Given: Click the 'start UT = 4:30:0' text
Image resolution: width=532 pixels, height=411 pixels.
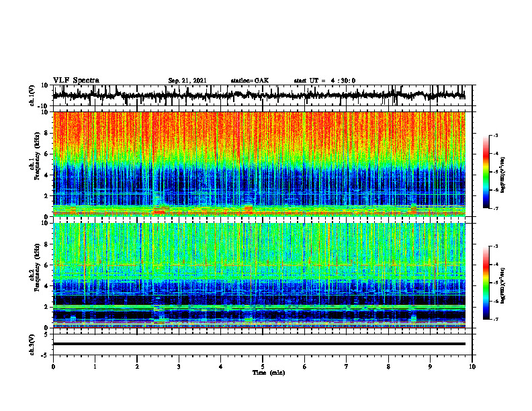Looking at the screenshot, I should pyautogui.click(x=324, y=81).
